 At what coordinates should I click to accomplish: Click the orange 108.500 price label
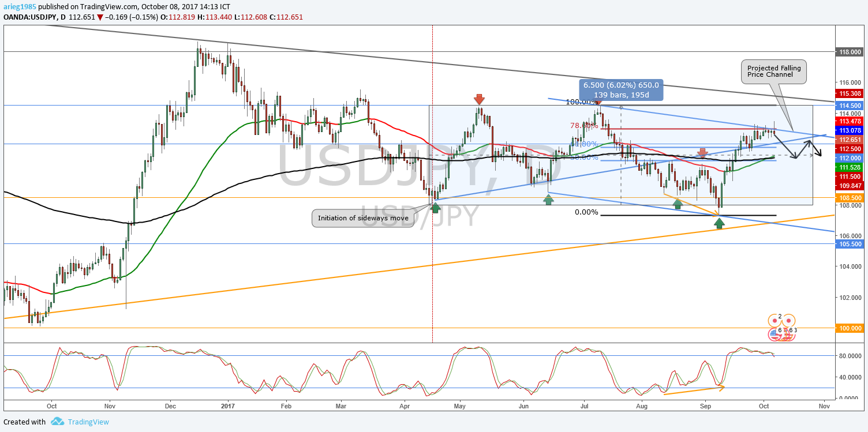coord(849,197)
